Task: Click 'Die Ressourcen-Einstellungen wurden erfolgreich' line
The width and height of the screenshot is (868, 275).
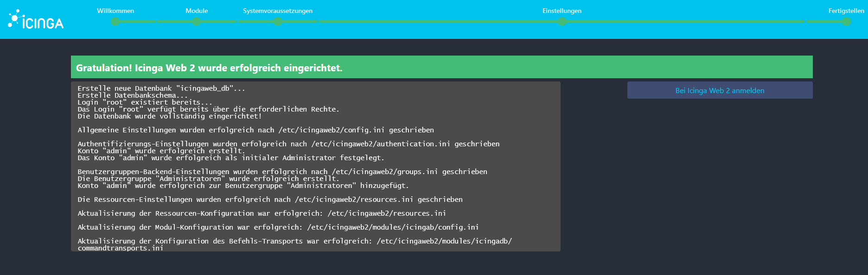Action: click(270, 200)
